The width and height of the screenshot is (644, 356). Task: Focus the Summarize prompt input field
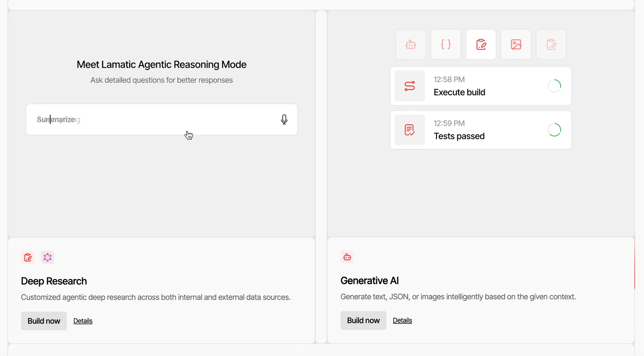pyautogui.click(x=153, y=119)
